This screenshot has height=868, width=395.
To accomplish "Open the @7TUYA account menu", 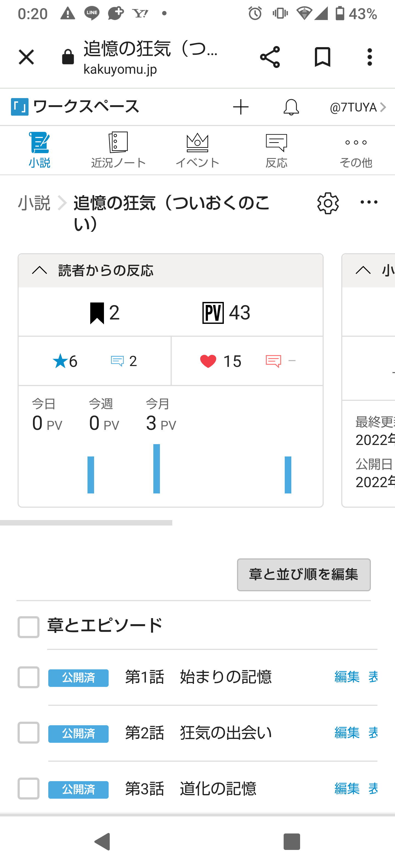I will [x=358, y=107].
